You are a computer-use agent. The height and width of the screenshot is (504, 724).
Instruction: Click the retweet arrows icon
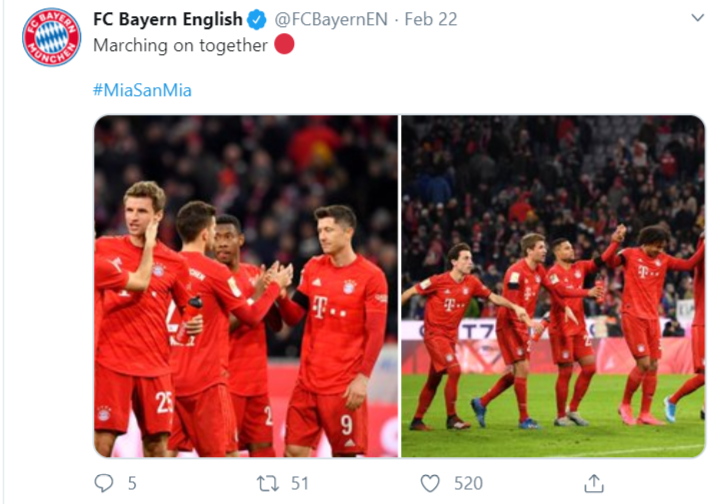click(x=268, y=484)
